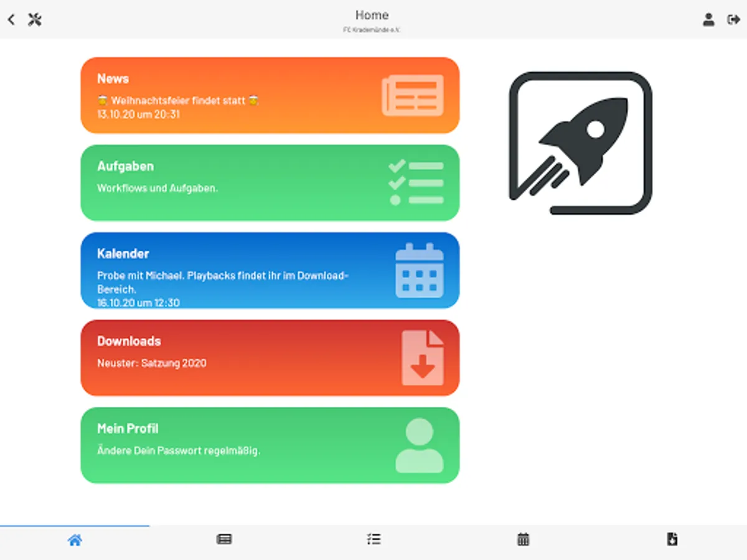This screenshot has width=747, height=560.
Task: Log out using the exit icon
Action: coord(733,20)
